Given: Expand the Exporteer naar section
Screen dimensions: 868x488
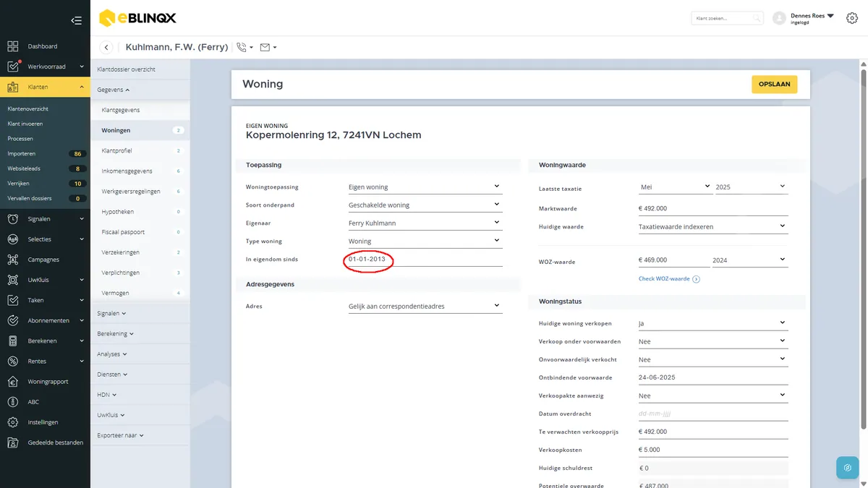Looking at the screenshot, I should [x=121, y=435].
